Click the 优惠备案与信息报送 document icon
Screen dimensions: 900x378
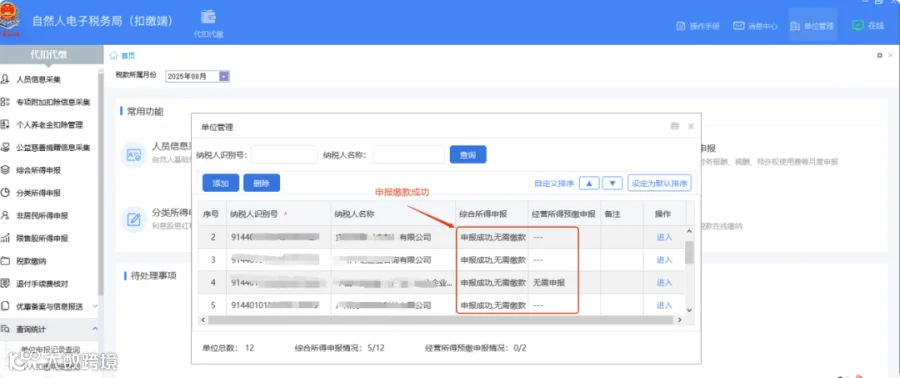[5, 306]
